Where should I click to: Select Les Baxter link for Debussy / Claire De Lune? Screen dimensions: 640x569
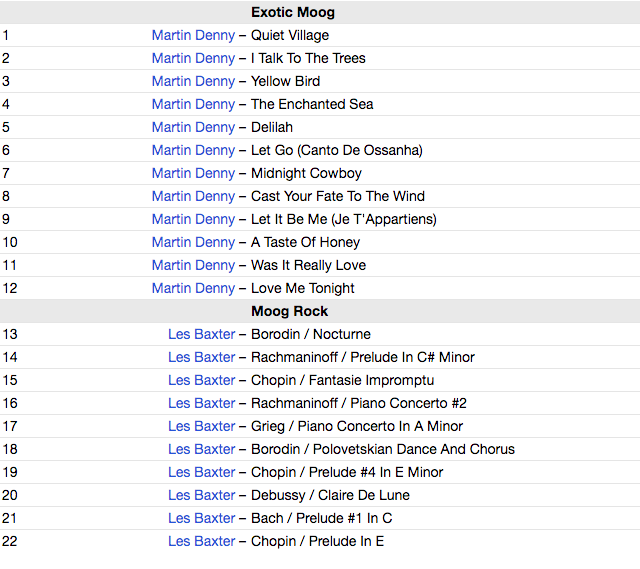pos(201,495)
